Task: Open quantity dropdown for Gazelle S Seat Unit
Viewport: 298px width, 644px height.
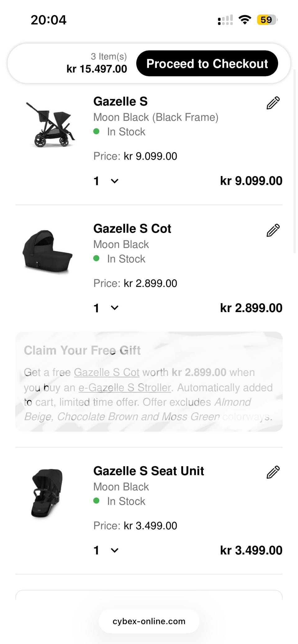Action: 106,550
